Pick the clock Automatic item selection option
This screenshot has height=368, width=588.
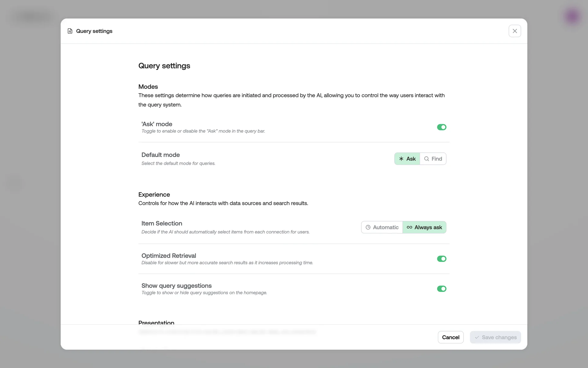coord(382,227)
